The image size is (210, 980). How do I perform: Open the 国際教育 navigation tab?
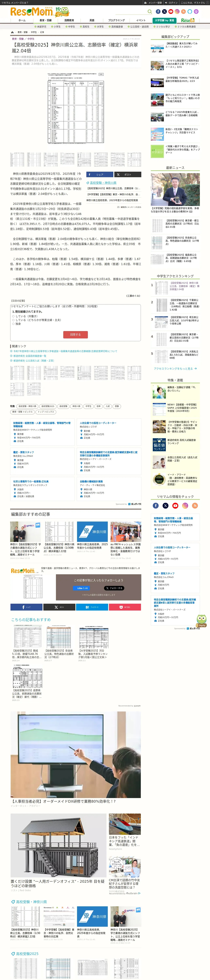pyautogui.click(x=69, y=21)
